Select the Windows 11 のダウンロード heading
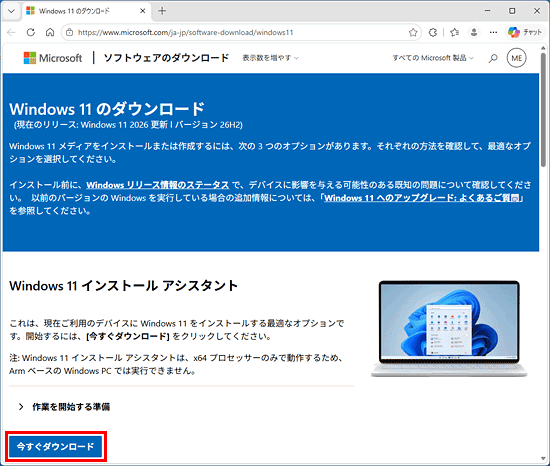Viewport: 550px width, 466px height. click(x=107, y=109)
